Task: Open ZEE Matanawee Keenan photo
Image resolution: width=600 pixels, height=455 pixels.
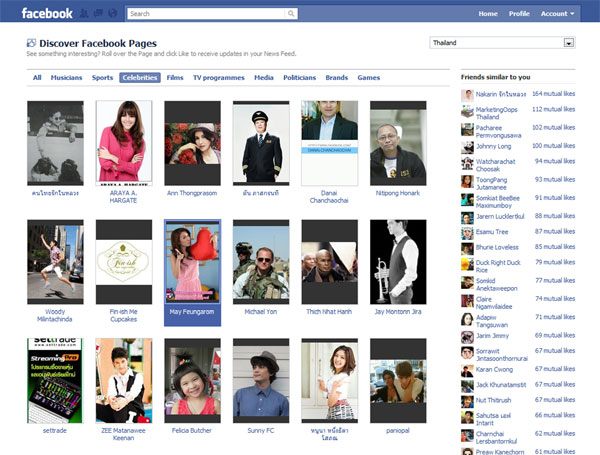Action: [x=124, y=381]
